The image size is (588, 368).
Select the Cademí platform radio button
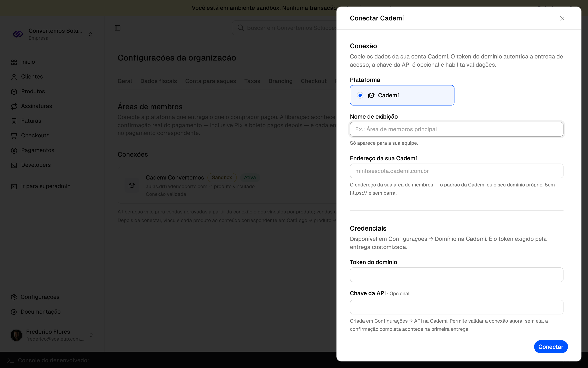click(x=360, y=95)
